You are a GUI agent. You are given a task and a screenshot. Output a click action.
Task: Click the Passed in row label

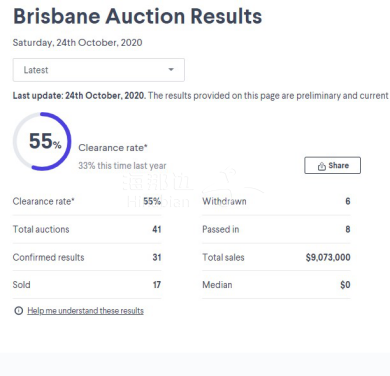click(x=221, y=229)
